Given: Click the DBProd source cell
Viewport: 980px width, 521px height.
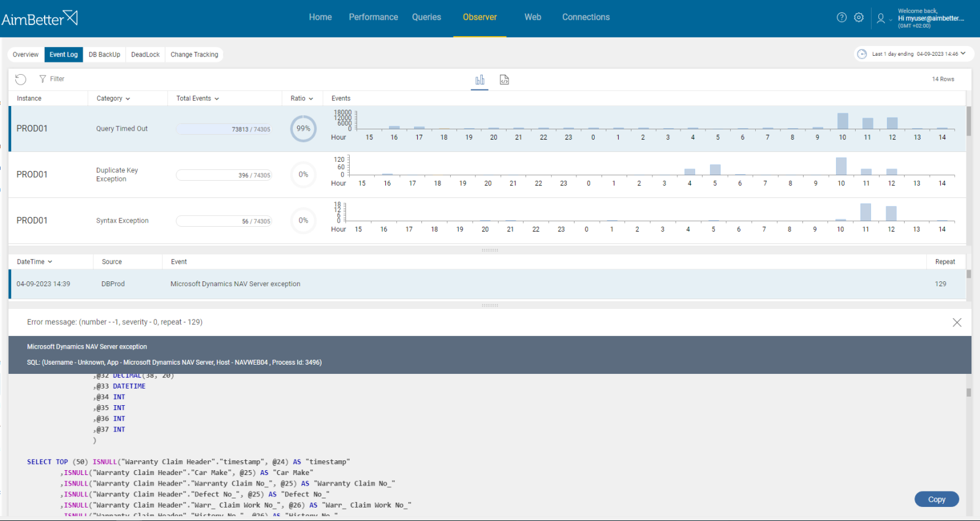Looking at the screenshot, I should tap(113, 284).
